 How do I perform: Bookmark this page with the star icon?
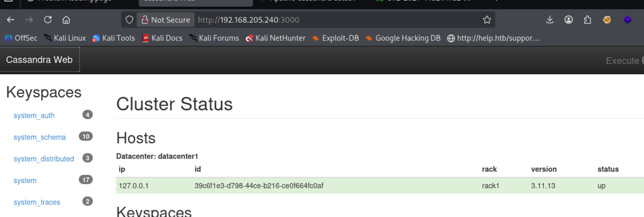tap(487, 20)
